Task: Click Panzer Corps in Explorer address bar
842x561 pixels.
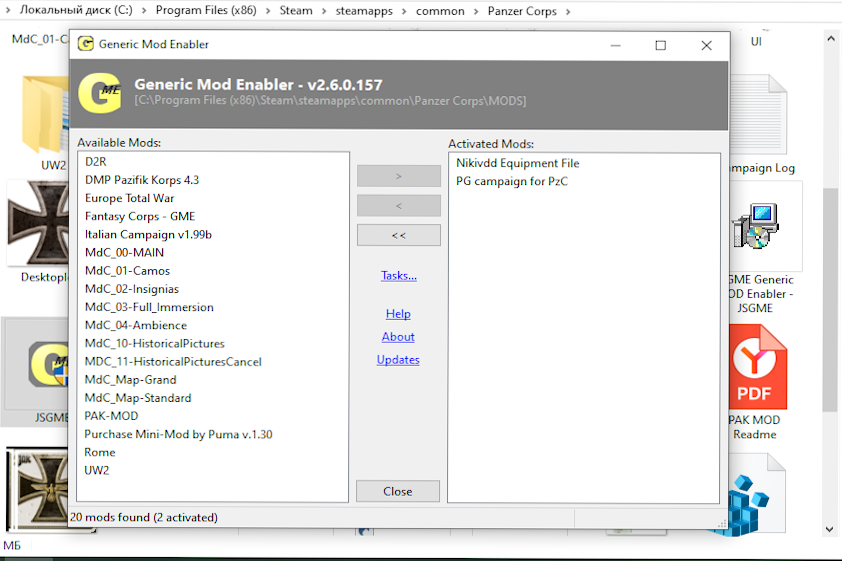Action: pyautogui.click(x=522, y=11)
